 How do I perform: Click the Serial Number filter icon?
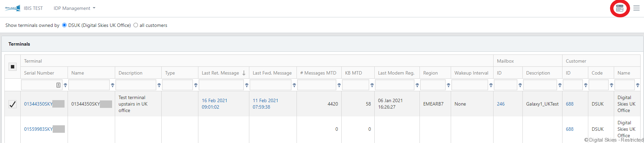[x=66, y=85]
